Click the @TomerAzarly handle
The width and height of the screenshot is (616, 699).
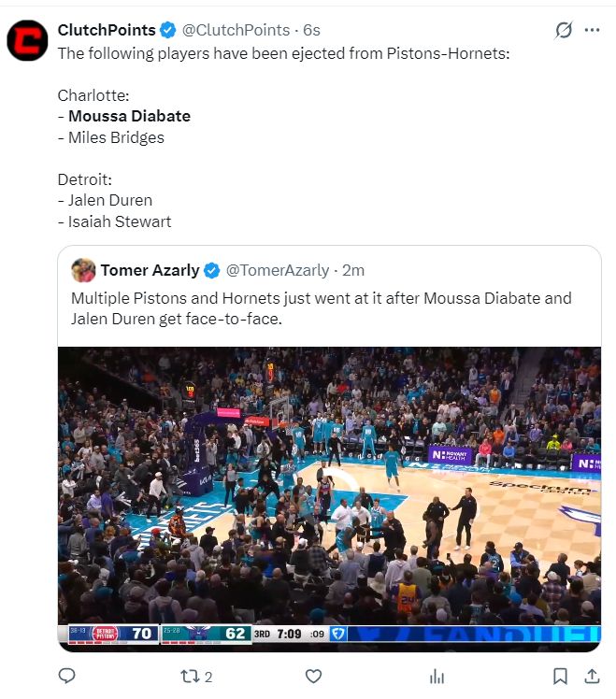[x=278, y=270]
